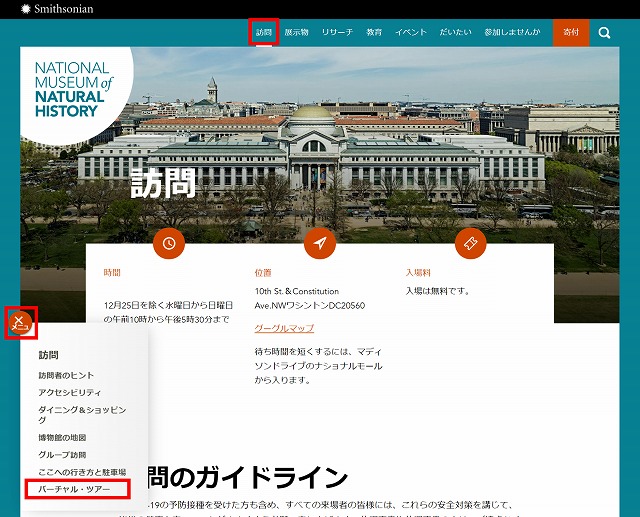Select 博物館の地図 in side menu
Screen dimensions: 640x517
62,437
